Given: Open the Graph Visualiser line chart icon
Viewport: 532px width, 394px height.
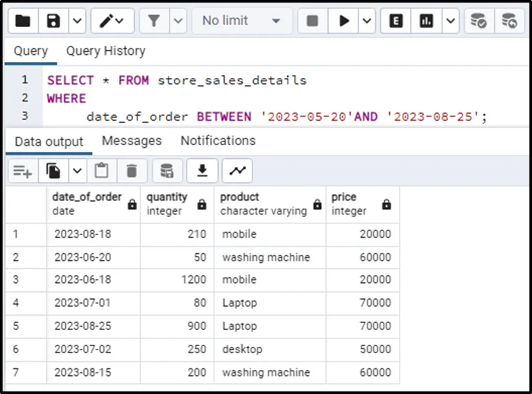Looking at the screenshot, I should 238,171.
